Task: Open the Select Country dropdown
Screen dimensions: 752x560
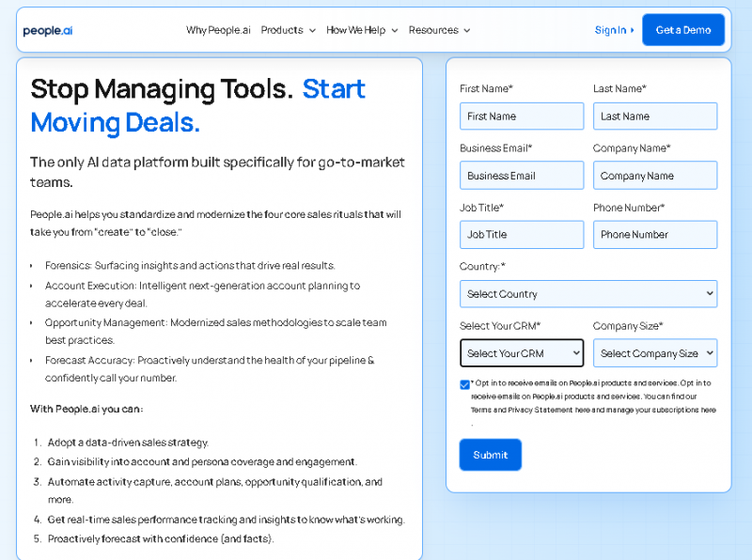Action: (587, 294)
